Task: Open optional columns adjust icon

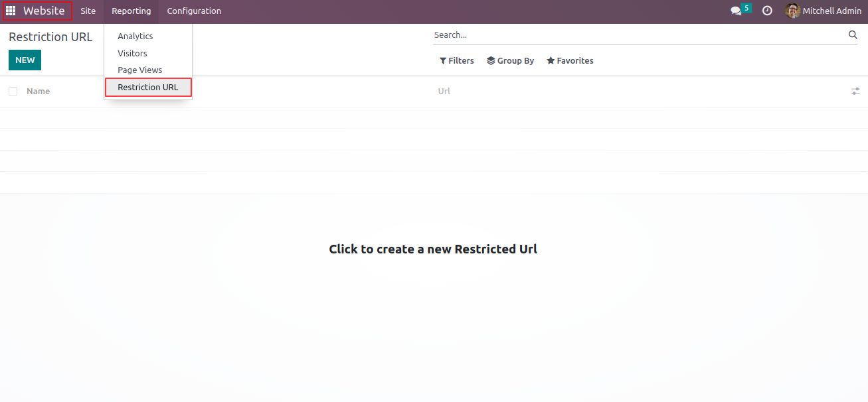Action: point(855,91)
